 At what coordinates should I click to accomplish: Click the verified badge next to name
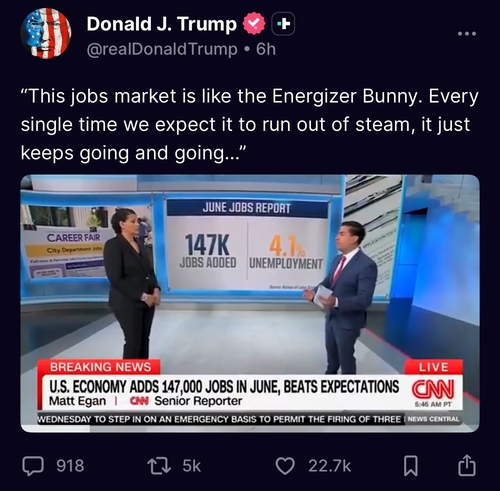click(x=254, y=23)
